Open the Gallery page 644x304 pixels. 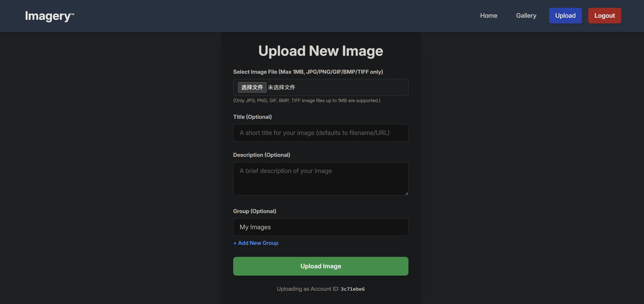[526, 16]
